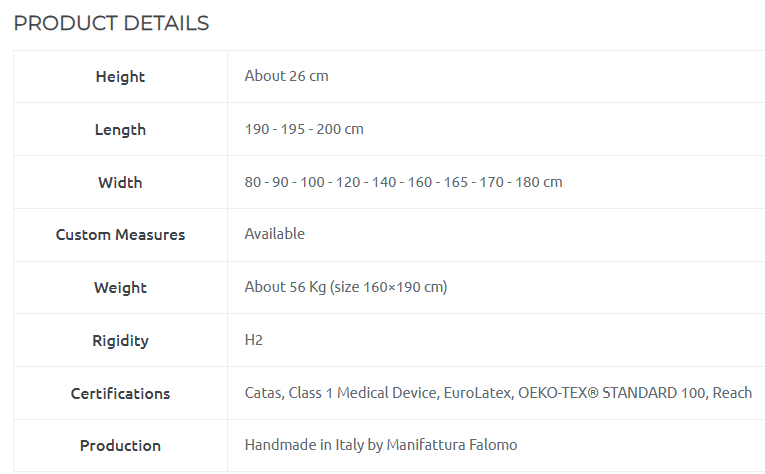Click the Width row label
765x474 pixels.
click(x=120, y=183)
